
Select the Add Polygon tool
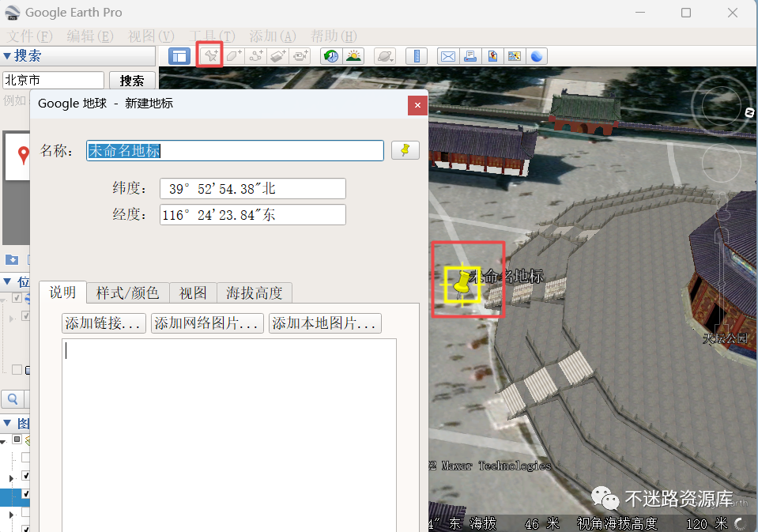[x=235, y=56]
